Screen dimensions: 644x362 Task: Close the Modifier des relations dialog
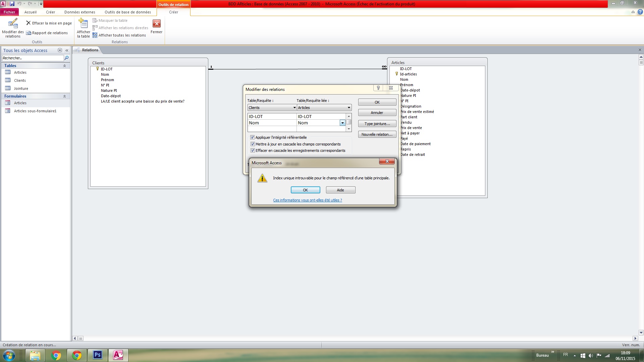click(391, 88)
